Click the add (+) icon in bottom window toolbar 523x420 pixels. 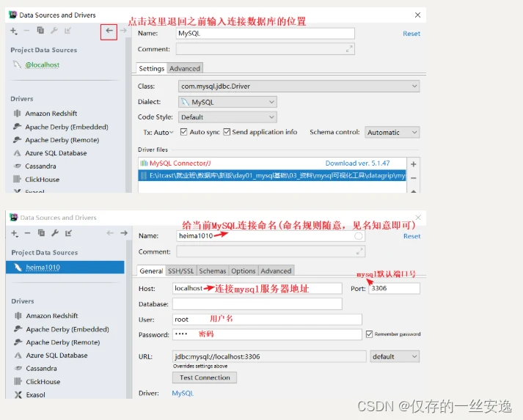point(15,233)
